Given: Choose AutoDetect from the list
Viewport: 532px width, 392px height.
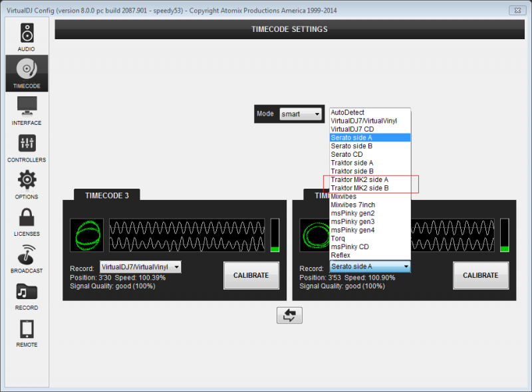Looking at the screenshot, I should 370,112.
